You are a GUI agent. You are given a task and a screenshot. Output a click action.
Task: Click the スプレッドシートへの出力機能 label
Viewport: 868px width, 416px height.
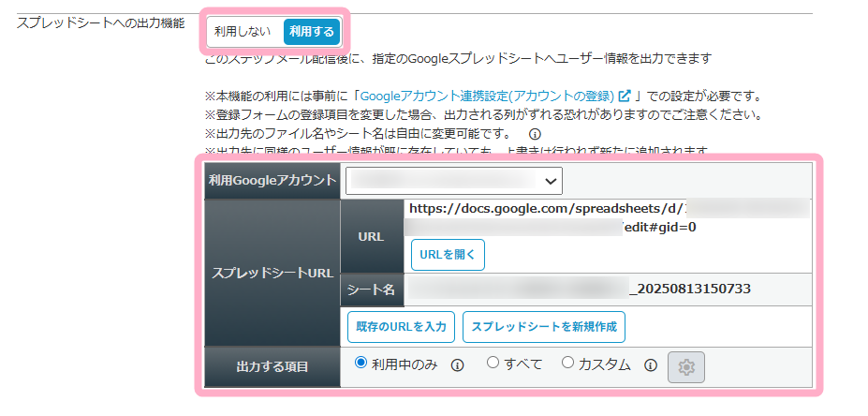coord(100,23)
